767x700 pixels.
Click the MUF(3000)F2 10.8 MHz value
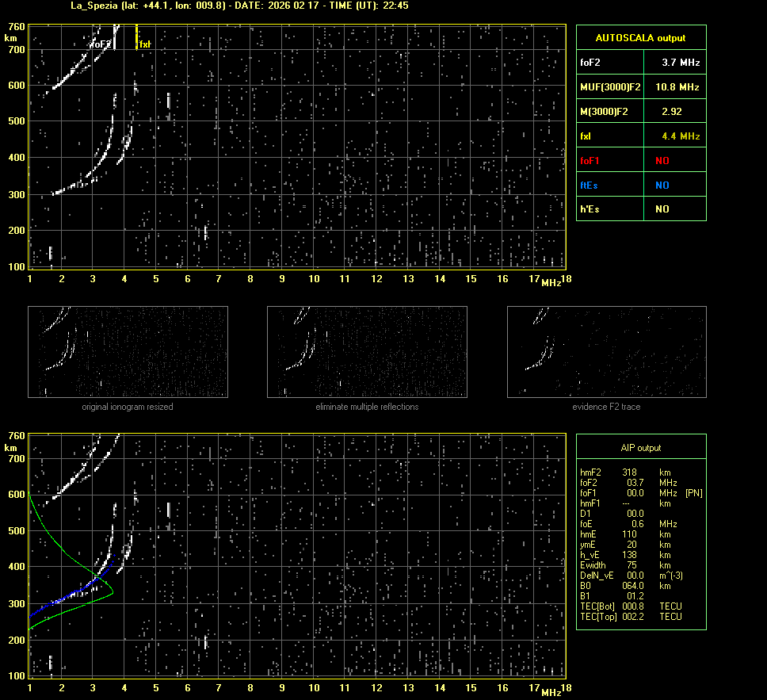(x=680, y=86)
